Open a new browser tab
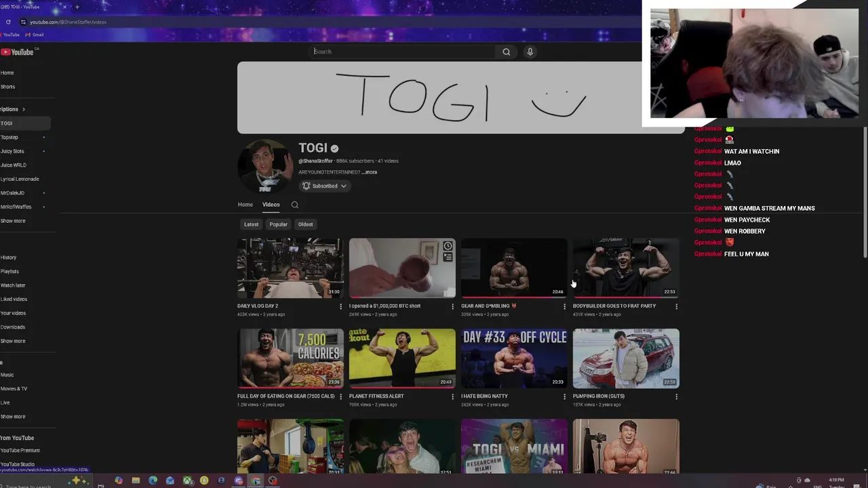The height and width of the screenshot is (488, 868). [x=77, y=7]
